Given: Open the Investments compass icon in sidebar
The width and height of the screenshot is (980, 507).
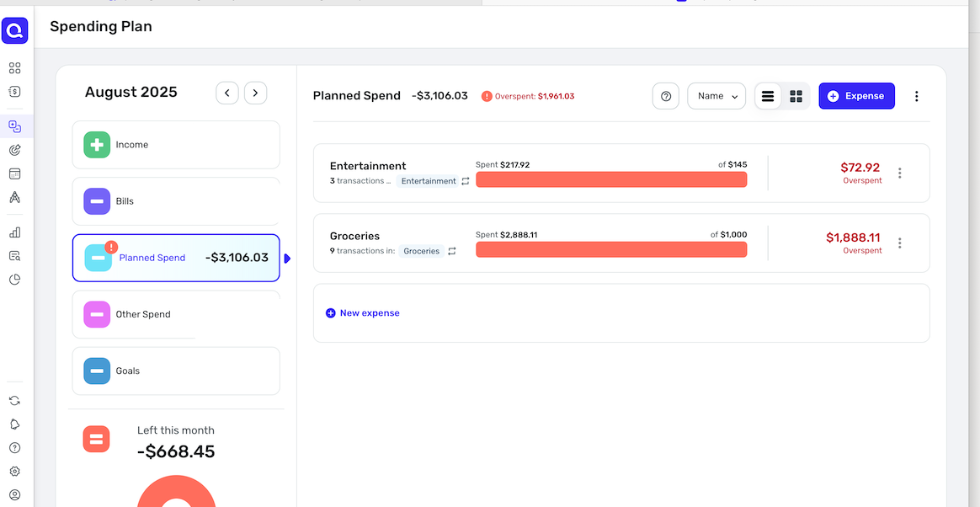Looking at the screenshot, I should coord(15,198).
